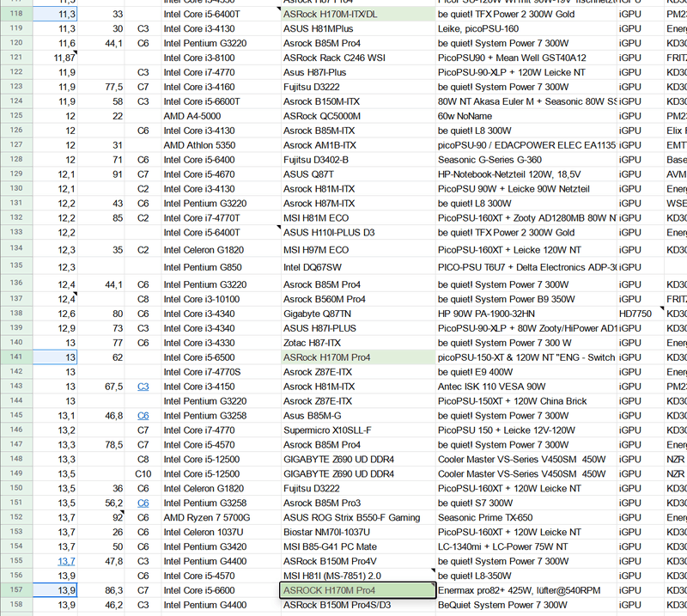Click 'ASRock H170M Pro4' cell in row 141
This screenshot has width=687, height=616.
click(x=358, y=357)
